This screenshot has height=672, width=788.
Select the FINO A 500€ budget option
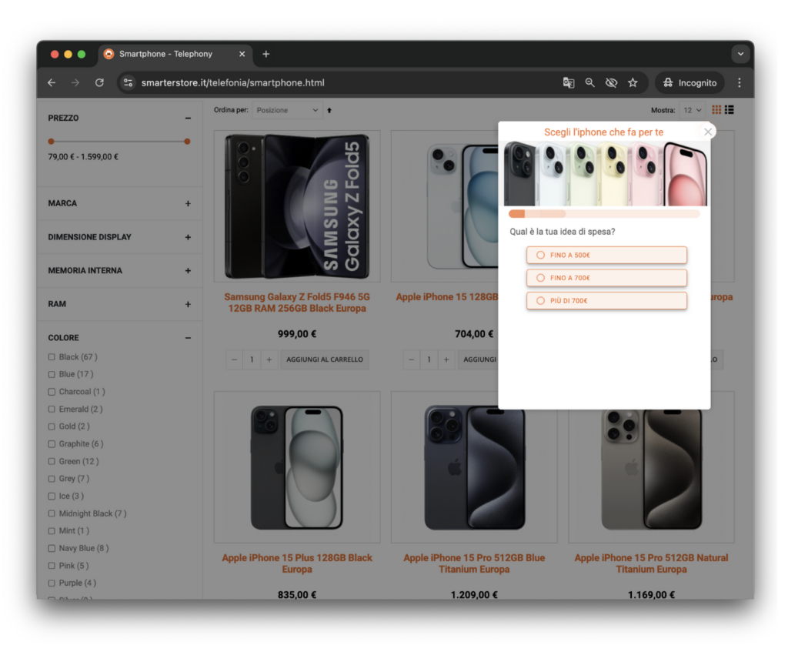tap(606, 255)
